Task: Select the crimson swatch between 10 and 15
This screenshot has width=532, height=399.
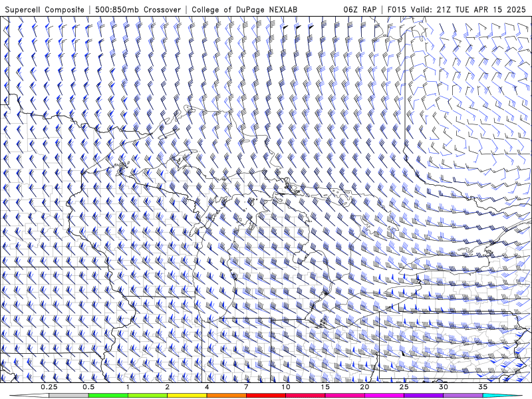Action: pos(305,396)
